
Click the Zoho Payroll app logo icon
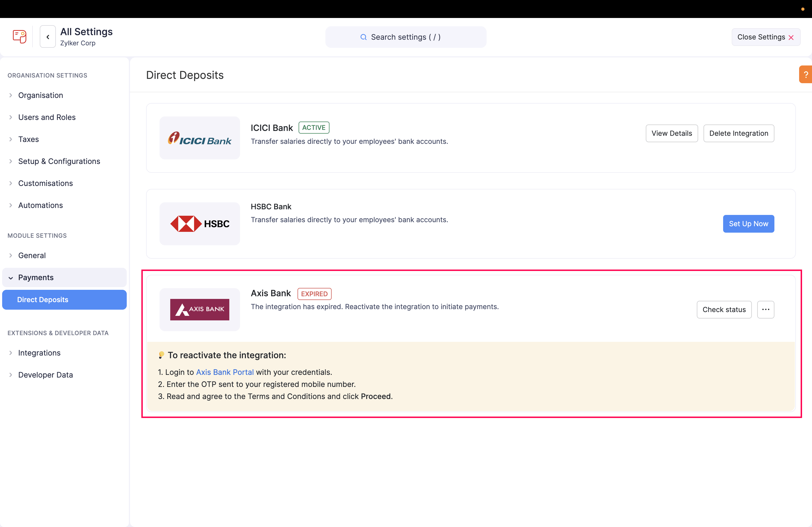click(19, 36)
